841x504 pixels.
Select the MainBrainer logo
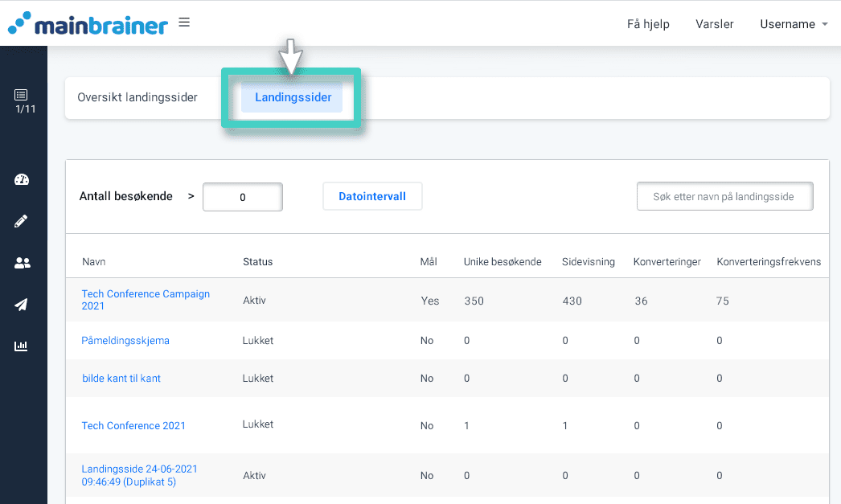click(x=88, y=23)
